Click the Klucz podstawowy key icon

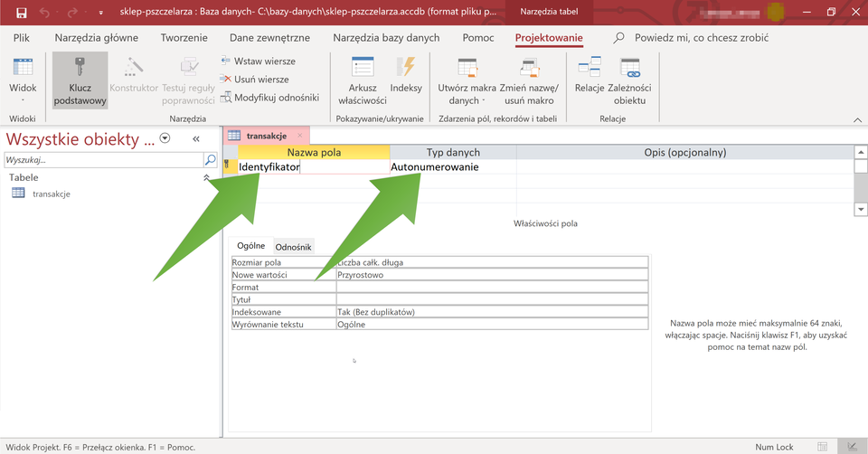80,69
